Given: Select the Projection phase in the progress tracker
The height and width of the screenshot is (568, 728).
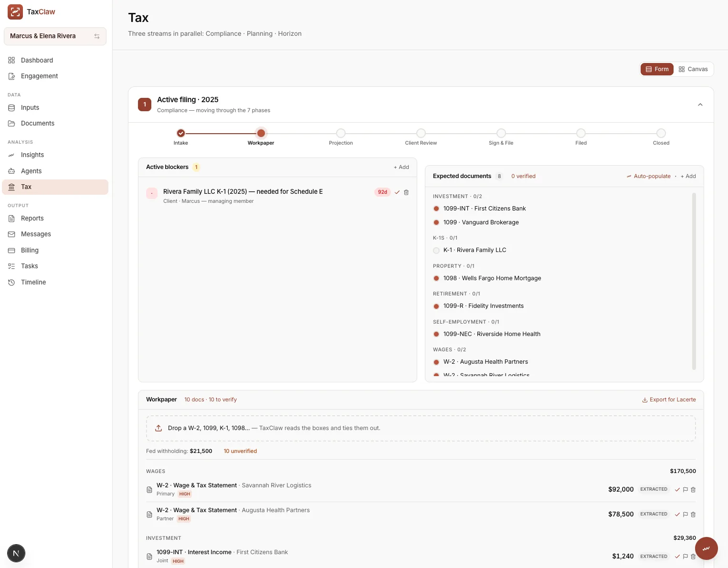Looking at the screenshot, I should tap(341, 137).
